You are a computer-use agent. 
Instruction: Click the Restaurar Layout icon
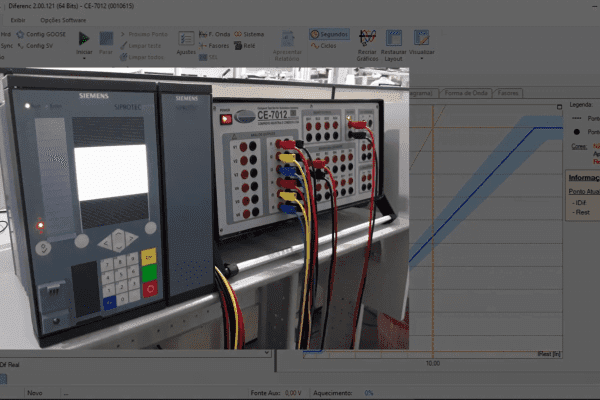(x=395, y=38)
